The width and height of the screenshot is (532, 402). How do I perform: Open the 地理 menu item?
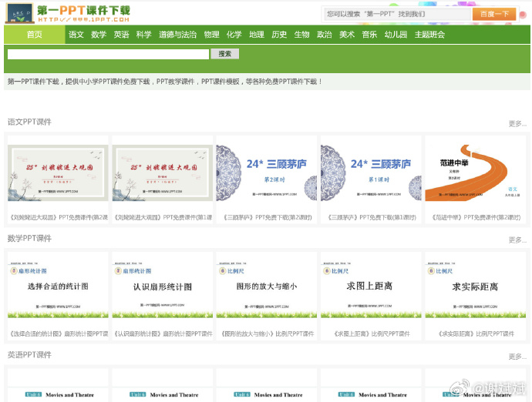pyautogui.click(x=257, y=35)
